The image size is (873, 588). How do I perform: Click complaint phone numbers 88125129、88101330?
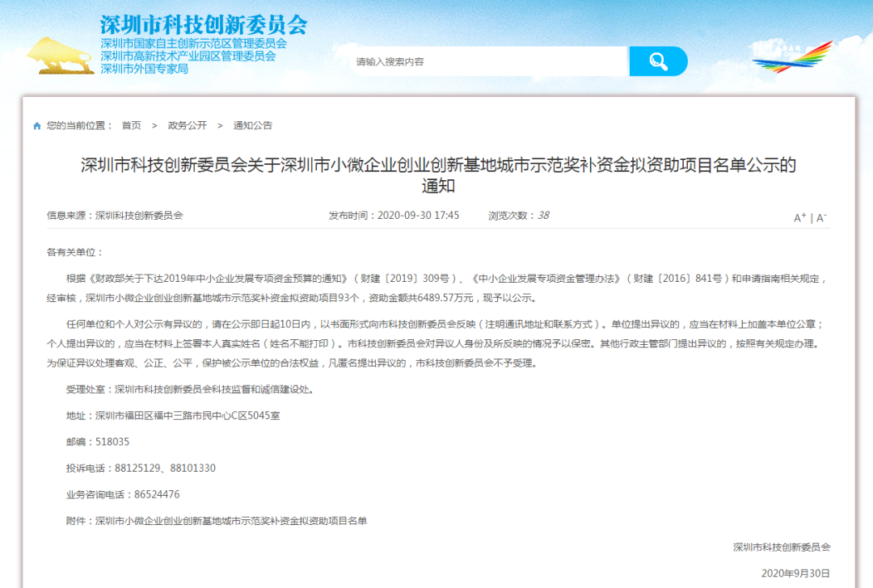(165, 468)
